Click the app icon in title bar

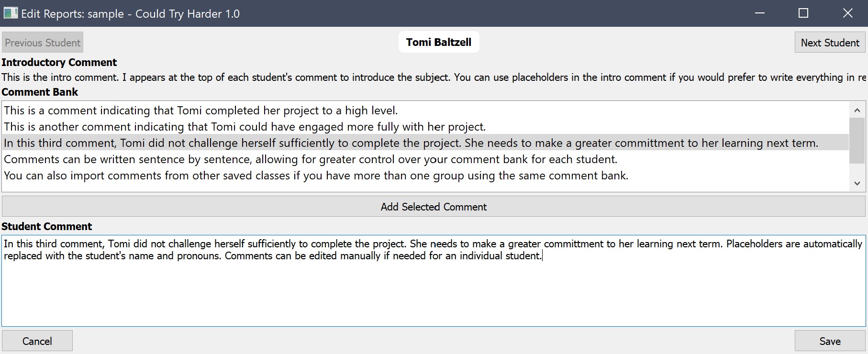[11, 13]
